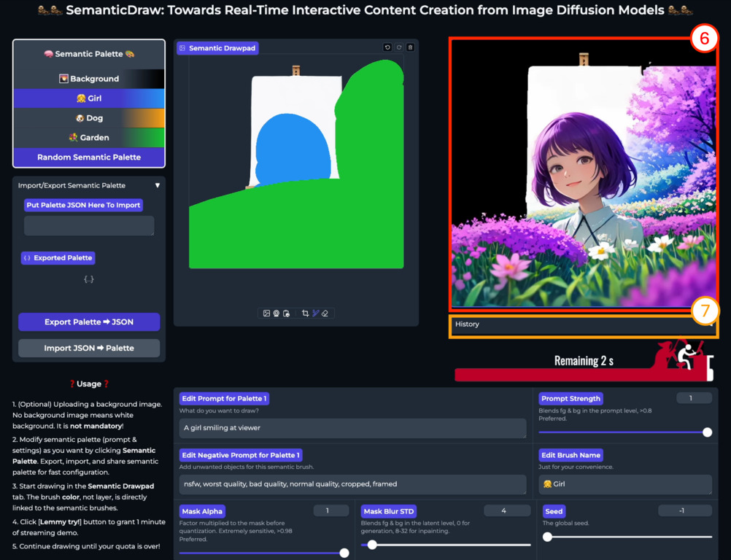
Task: Click the 'Exported Palette' label
Action: tap(58, 258)
